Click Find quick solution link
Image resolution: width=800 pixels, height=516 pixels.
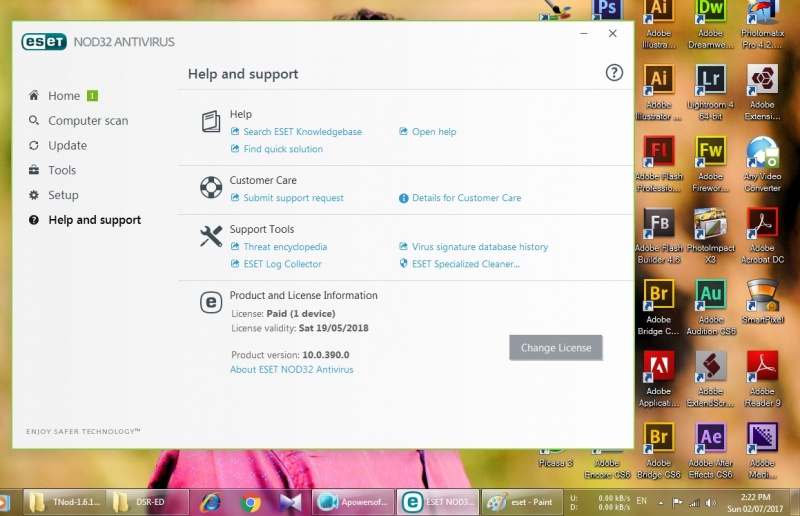283,149
